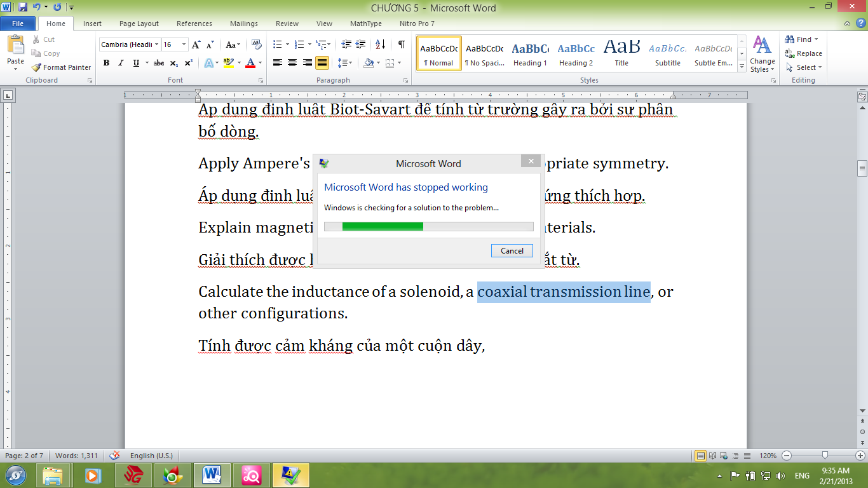Click Grow Font icon
The width and height of the screenshot is (868, 488).
[196, 44]
